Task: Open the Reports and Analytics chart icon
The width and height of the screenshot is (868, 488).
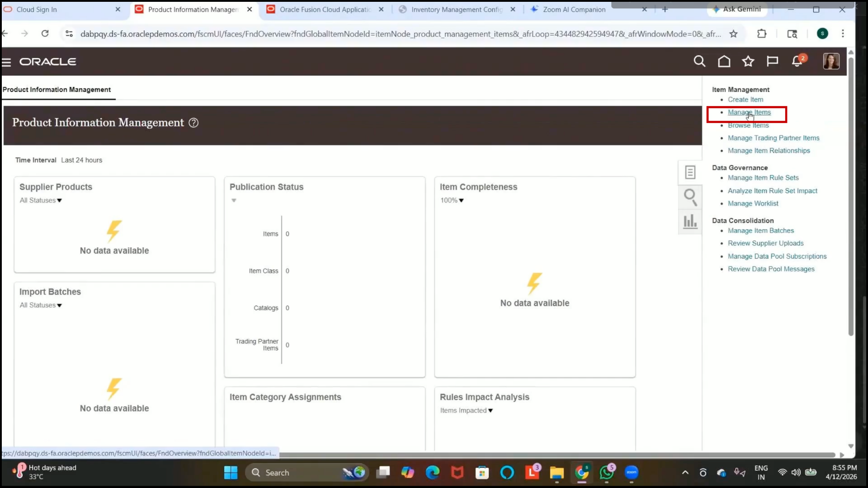Action: pos(690,221)
